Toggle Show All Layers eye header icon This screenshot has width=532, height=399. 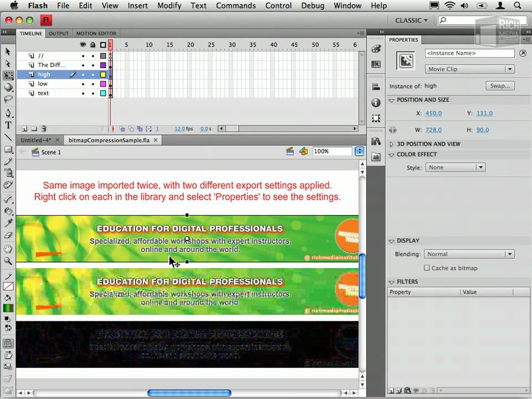point(83,45)
